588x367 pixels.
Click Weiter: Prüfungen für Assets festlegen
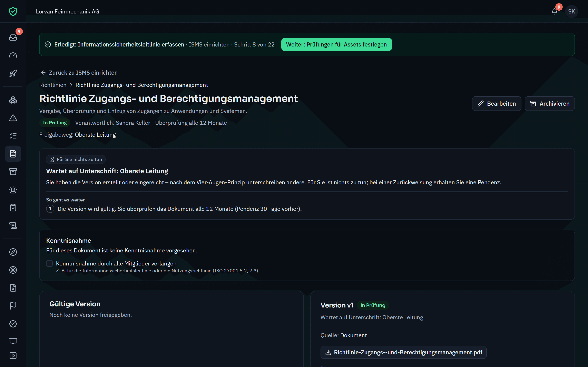[336, 44]
